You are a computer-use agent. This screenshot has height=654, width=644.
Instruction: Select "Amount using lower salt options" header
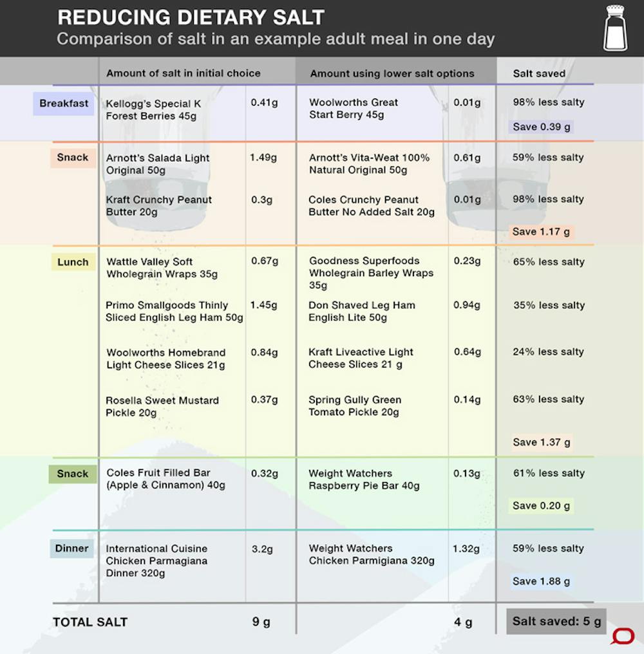[392, 73]
